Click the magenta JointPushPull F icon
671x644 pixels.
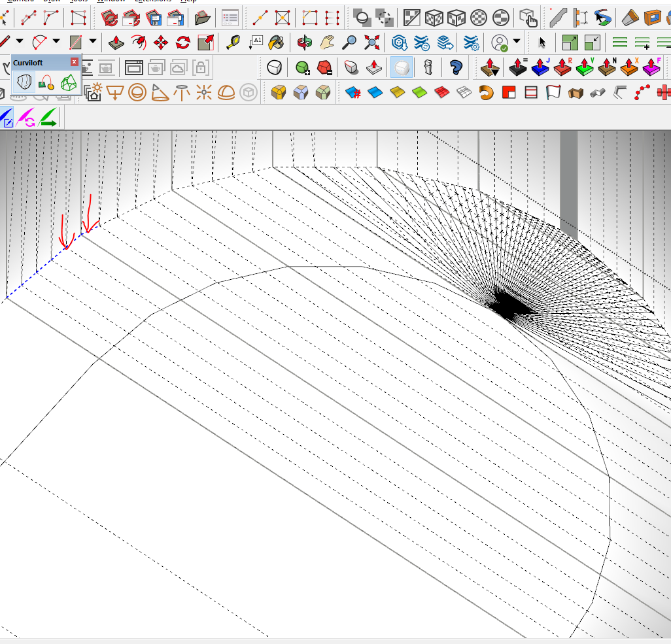click(651, 67)
